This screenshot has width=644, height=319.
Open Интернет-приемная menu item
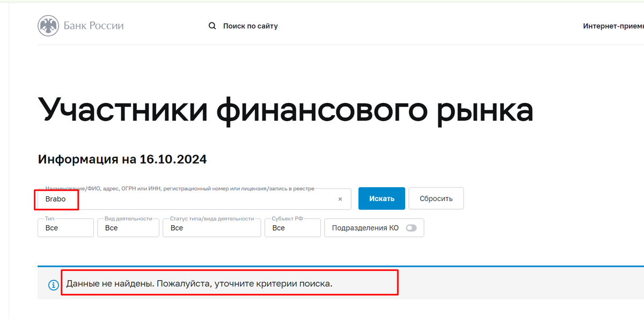613,25
